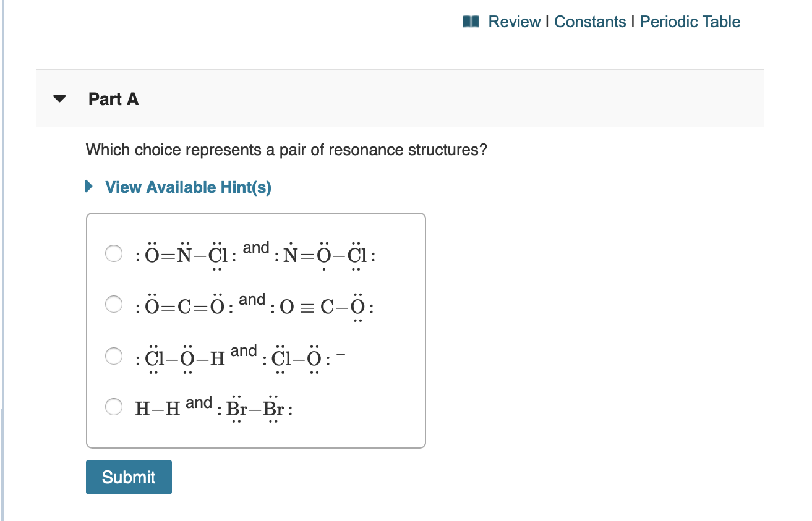The image size is (812, 521).
Task: Select the H–H and Br–Br option
Action: [x=113, y=407]
